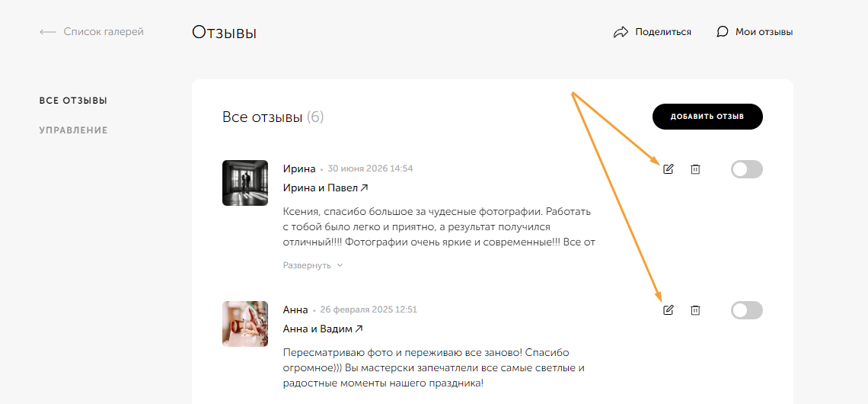Image resolution: width=868 pixels, height=404 pixels.
Task: Open the Все отзывы sidebar section
Action: pyautogui.click(x=73, y=101)
